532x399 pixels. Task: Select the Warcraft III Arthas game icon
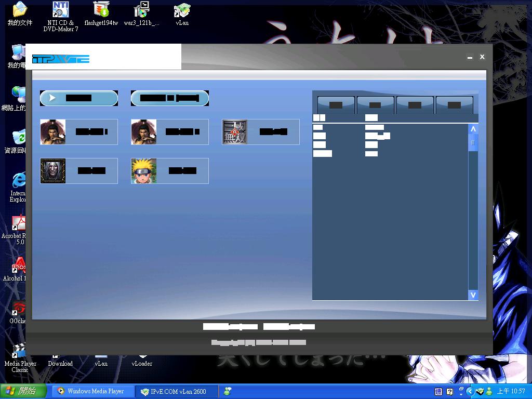pos(52,170)
